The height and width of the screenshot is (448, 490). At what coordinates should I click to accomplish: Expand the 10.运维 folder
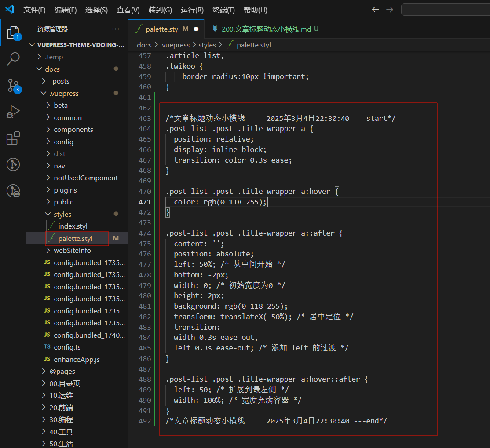(77, 396)
